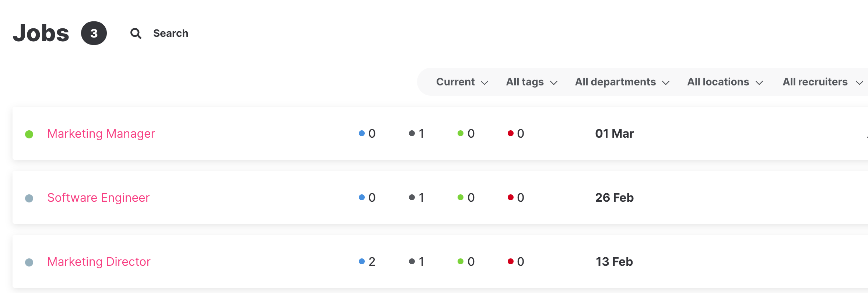Open the All departments dropdown
868x293 pixels.
(622, 82)
